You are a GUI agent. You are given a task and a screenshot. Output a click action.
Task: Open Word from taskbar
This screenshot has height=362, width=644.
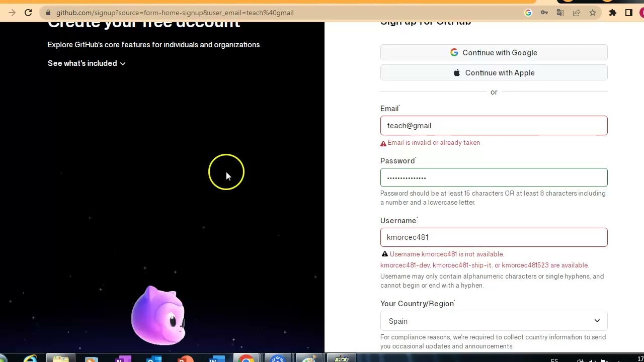click(x=216, y=359)
